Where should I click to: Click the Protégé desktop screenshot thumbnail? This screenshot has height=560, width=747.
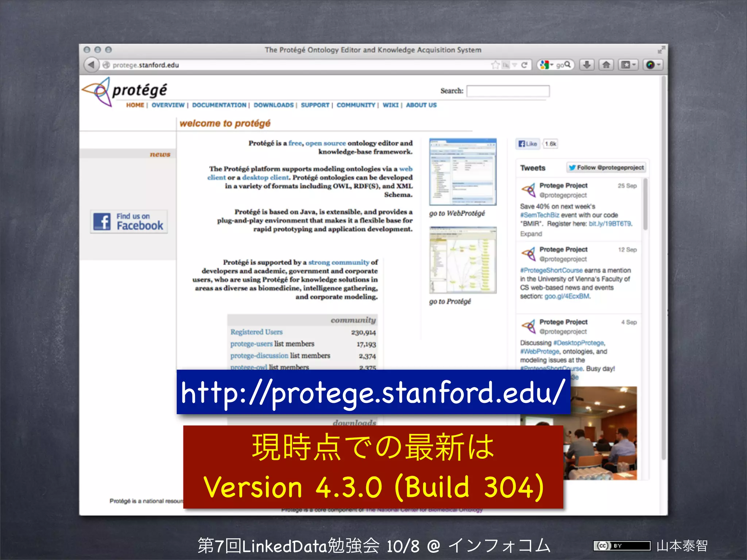pyautogui.click(x=463, y=260)
